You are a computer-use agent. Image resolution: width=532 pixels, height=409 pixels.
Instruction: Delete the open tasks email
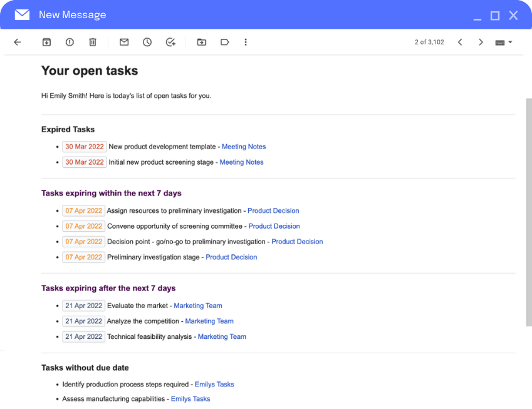coord(92,42)
